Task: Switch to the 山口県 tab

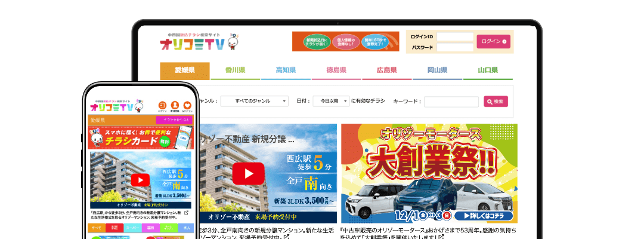Action: [488, 71]
